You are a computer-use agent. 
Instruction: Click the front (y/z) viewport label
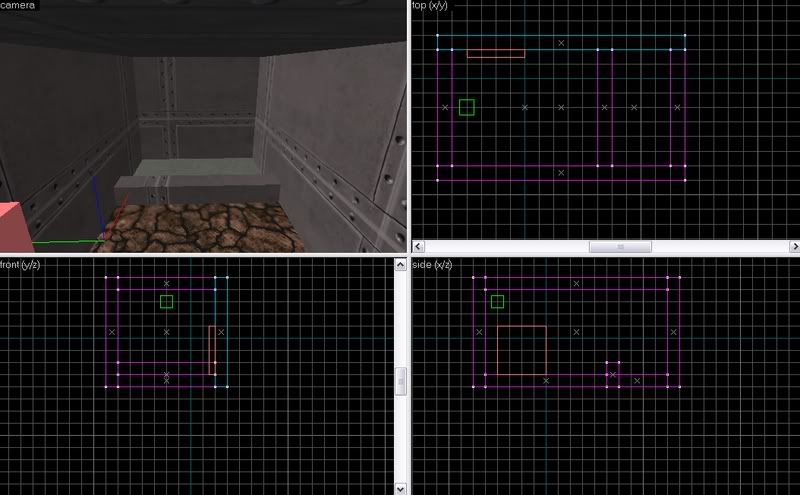[24, 264]
